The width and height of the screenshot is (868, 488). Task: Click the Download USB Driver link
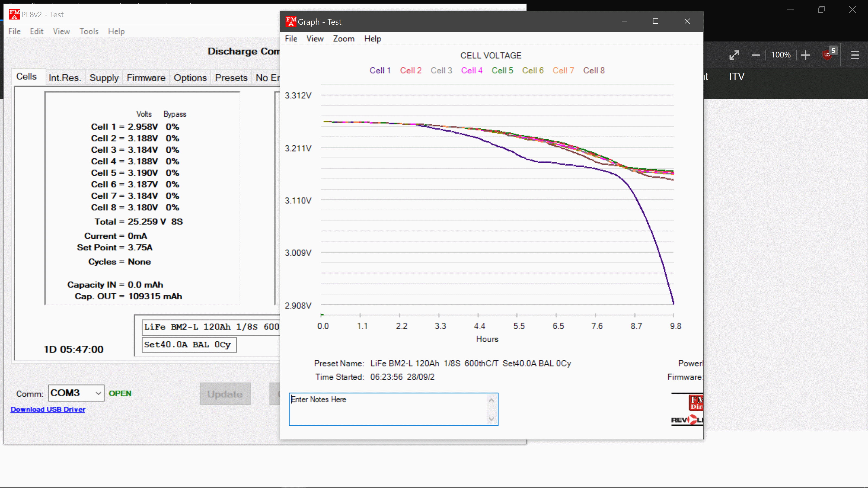click(48, 409)
